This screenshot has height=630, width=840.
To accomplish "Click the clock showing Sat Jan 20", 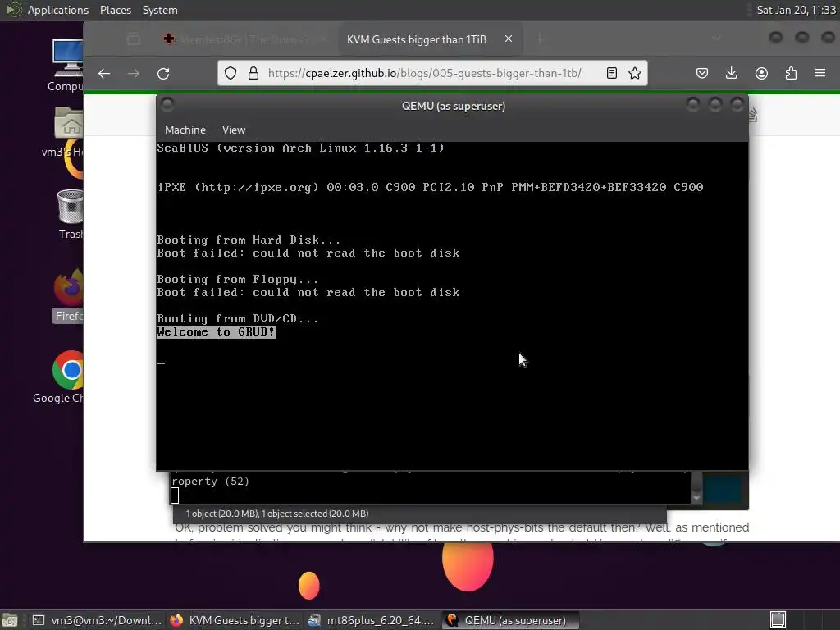I will [x=796, y=10].
